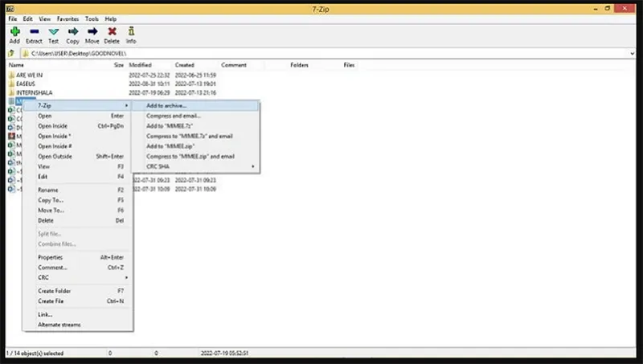Select the EASEUS folder icon
Screen dimensions: 643x364
11,84
